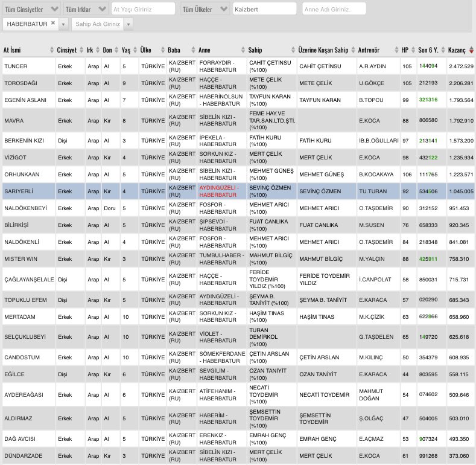Click Anne Adı Giriniz input field

click(x=334, y=9)
